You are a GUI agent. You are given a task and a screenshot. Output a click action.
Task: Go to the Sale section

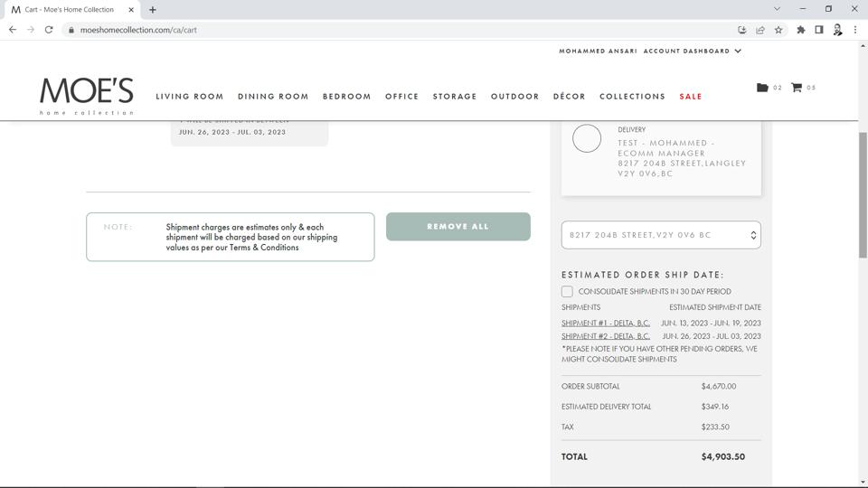point(690,97)
